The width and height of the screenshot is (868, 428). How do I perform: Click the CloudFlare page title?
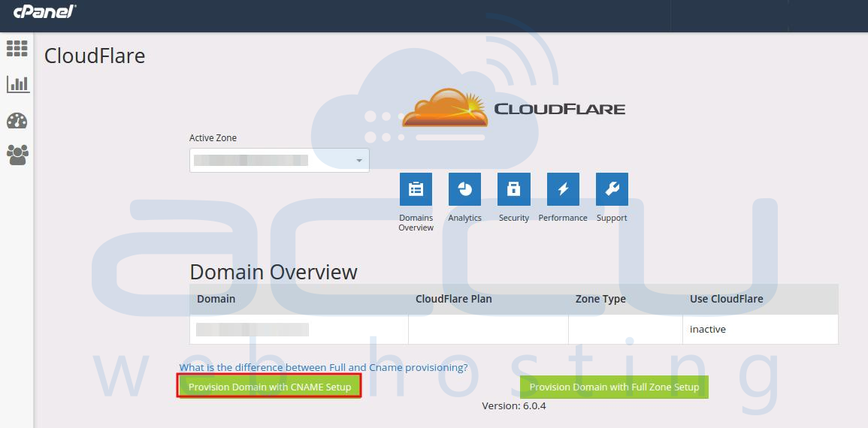pyautogui.click(x=95, y=56)
